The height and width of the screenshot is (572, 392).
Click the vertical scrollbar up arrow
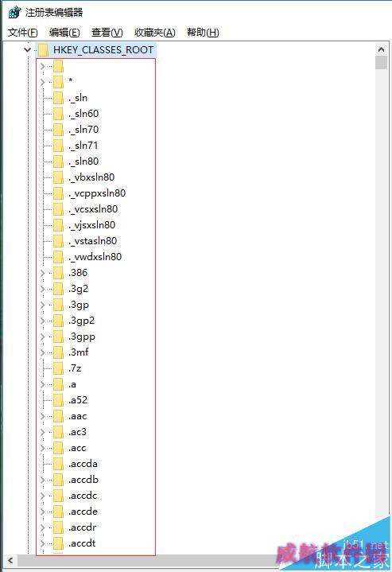[x=382, y=49]
